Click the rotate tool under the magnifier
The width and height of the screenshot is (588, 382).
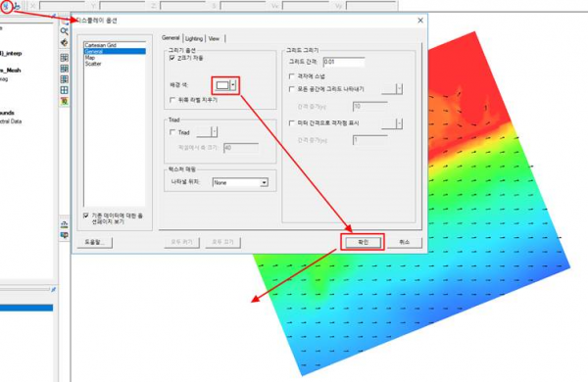click(64, 43)
